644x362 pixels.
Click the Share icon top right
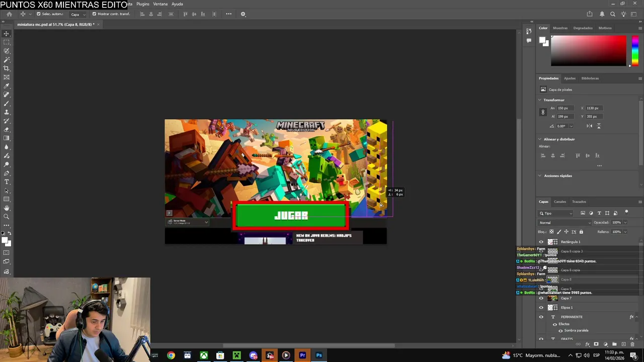(590, 14)
